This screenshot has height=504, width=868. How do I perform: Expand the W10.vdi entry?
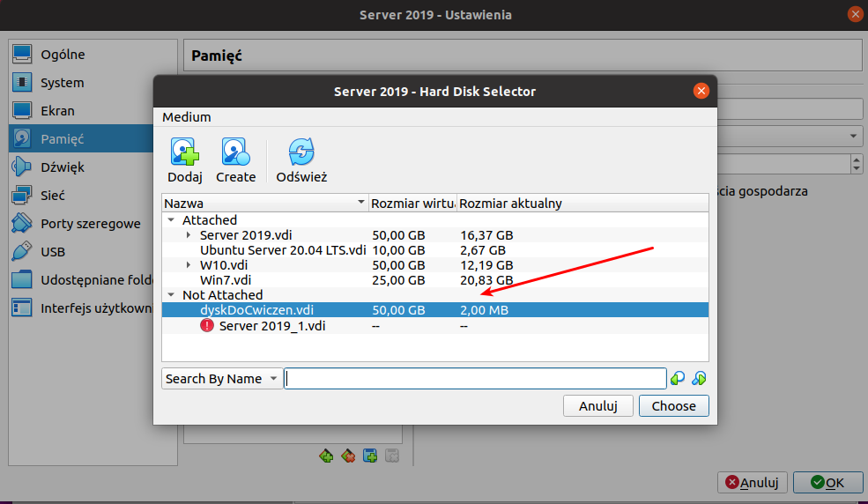coord(189,265)
